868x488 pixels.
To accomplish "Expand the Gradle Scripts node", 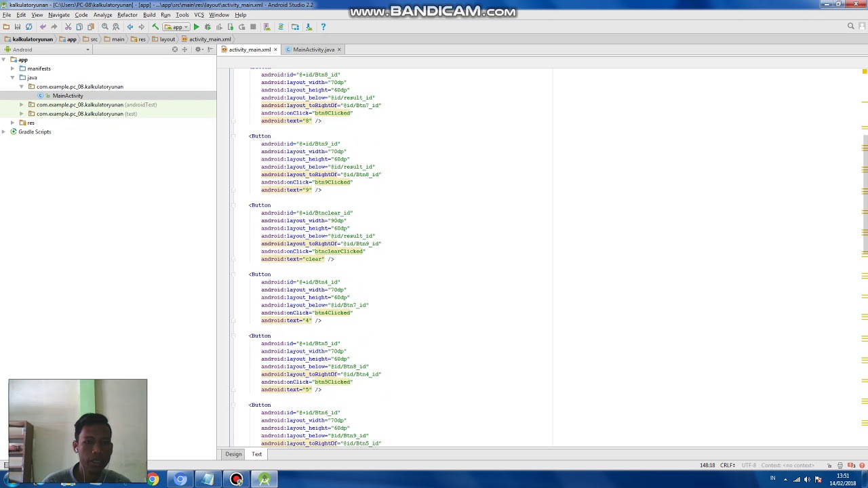I will coord(4,131).
